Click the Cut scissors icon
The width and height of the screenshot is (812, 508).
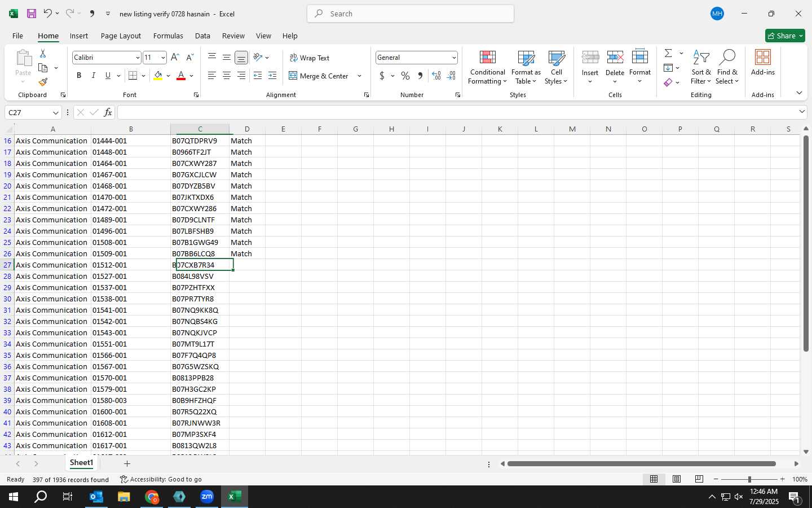[x=43, y=53]
